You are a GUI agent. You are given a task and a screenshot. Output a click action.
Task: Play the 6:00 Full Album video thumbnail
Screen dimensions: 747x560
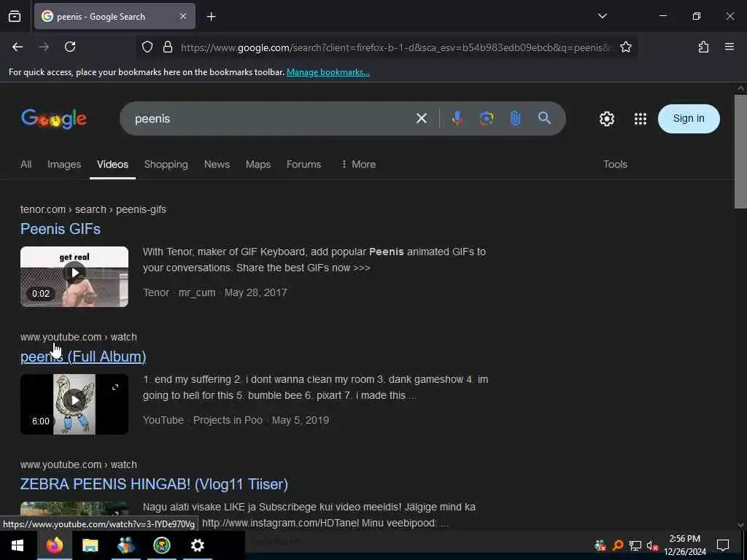(x=74, y=404)
